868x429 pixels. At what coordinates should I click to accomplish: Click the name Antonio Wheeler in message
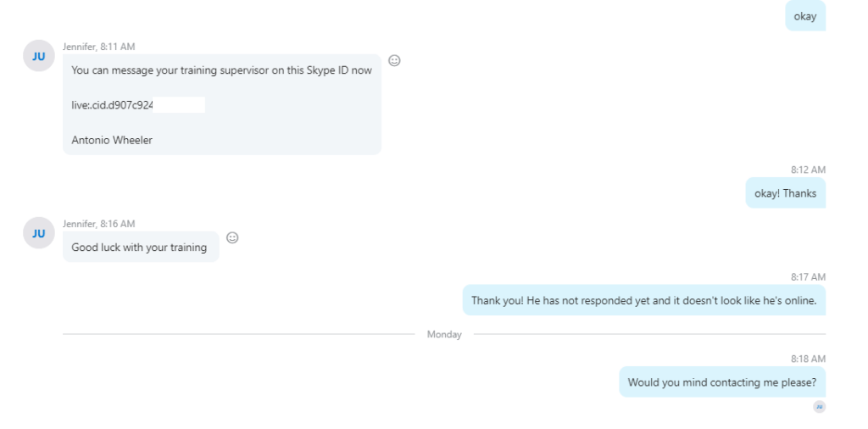(x=112, y=140)
